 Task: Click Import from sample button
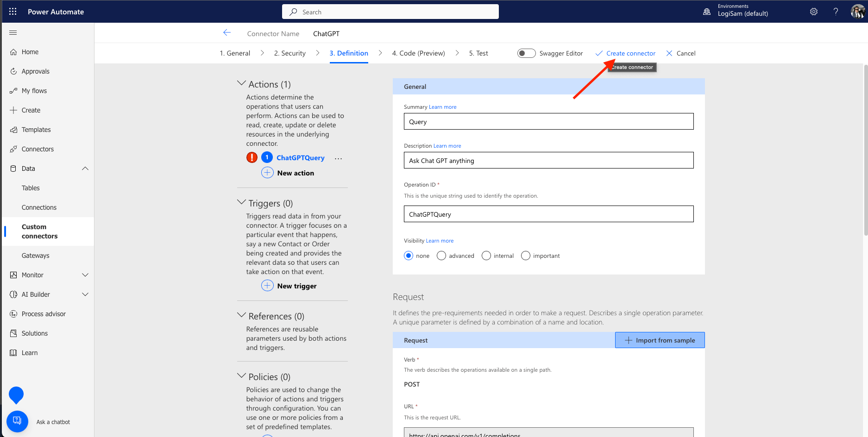click(660, 340)
